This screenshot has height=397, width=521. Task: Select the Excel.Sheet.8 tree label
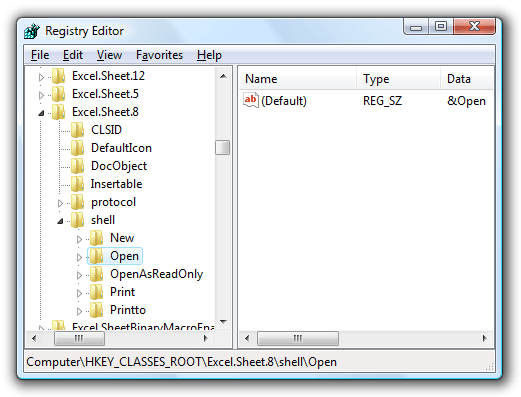click(105, 112)
